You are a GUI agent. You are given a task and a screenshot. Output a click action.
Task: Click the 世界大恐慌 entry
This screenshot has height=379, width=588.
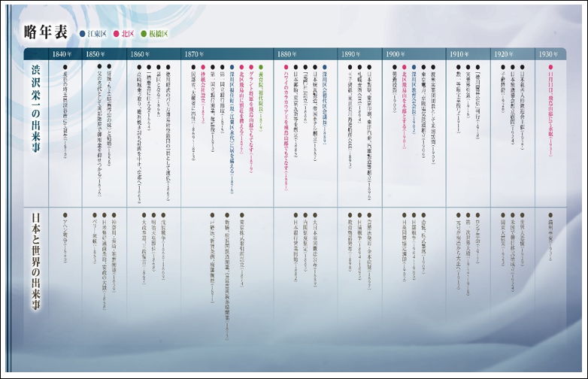523,240
